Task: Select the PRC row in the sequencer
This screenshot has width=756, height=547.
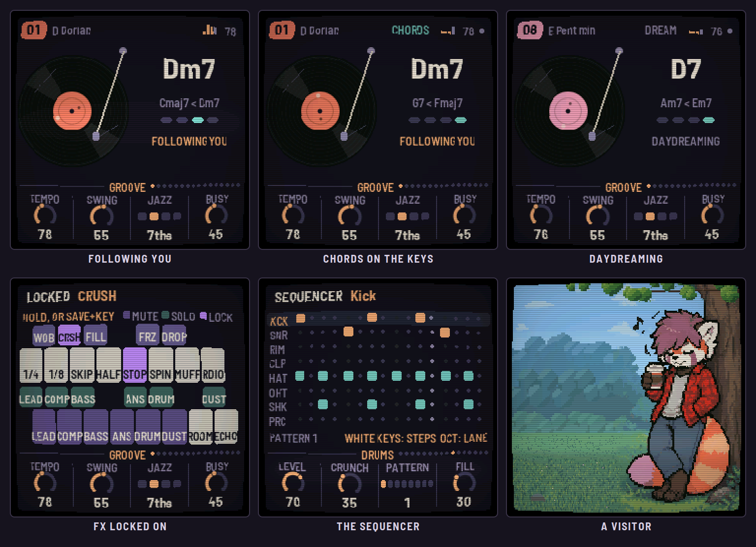Action: [378, 421]
